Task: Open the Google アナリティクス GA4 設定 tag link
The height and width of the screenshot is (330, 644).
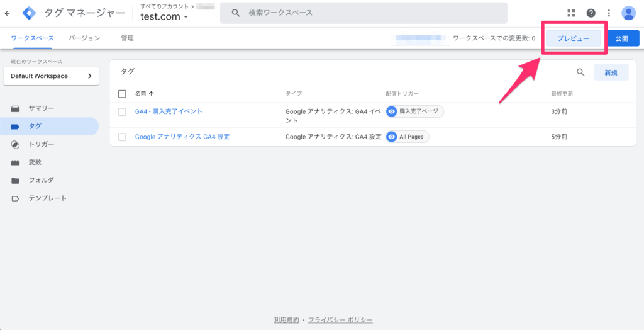Action: coord(182,137)
